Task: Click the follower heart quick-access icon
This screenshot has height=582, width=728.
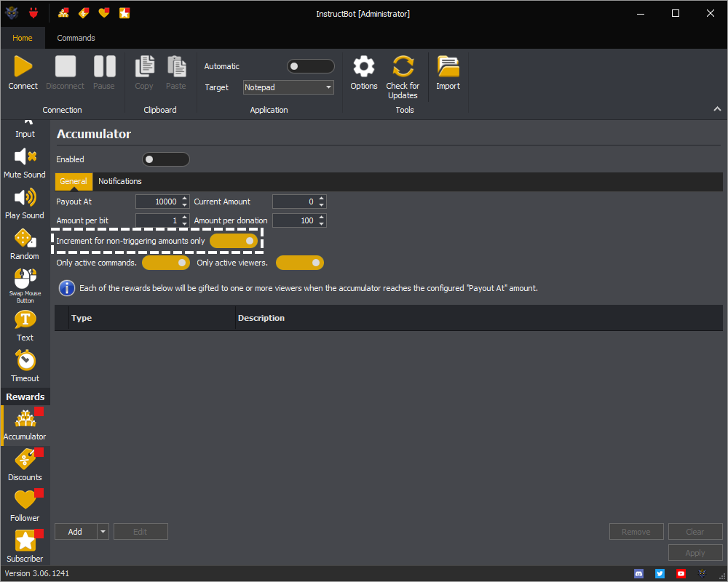Action: [104, 13]
